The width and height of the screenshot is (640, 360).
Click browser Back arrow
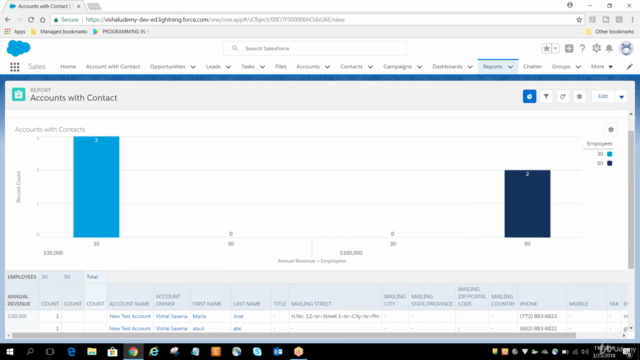click(x=8, y=20)
